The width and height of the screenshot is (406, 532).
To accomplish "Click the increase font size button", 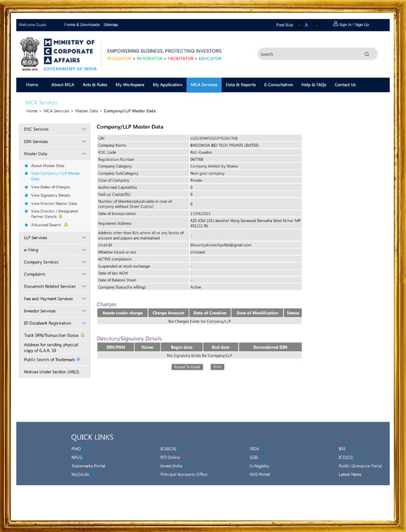I will (298, 25).
